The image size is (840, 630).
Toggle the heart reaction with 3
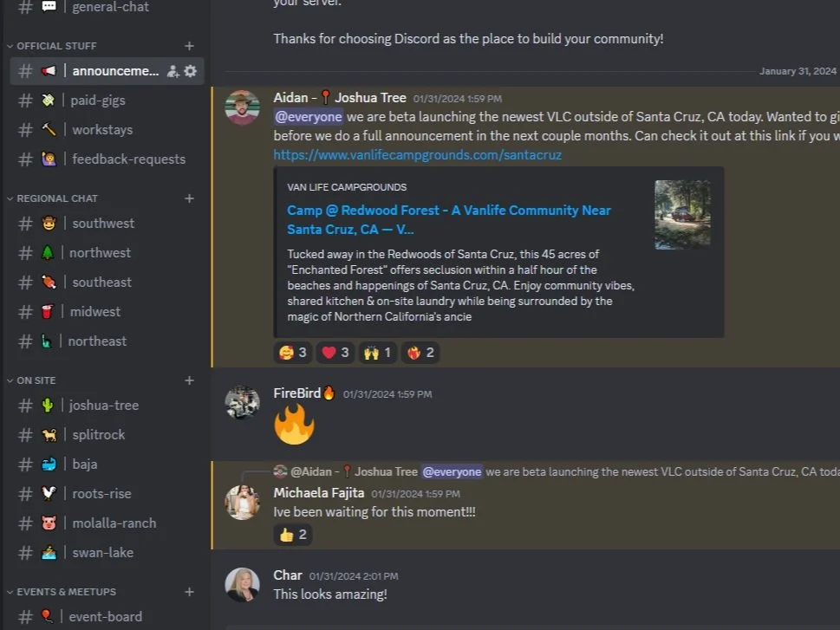point(335,353)
